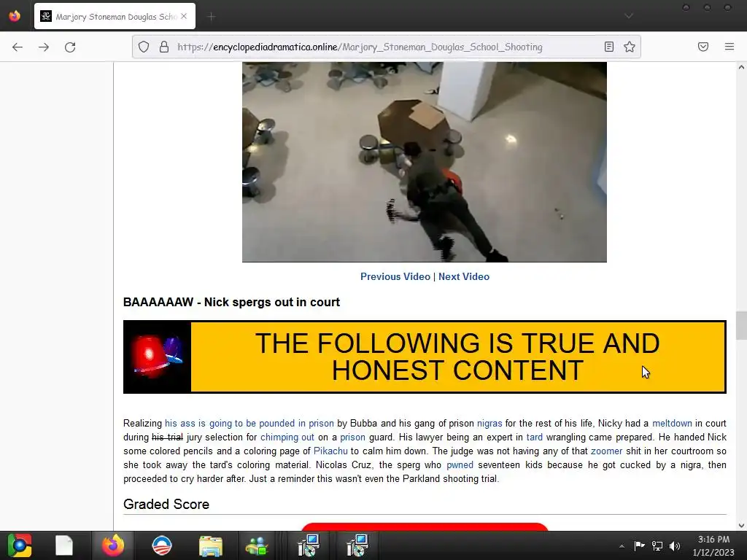
Task: Open the taskbar clock and date
Action: [x=713, y=545]
